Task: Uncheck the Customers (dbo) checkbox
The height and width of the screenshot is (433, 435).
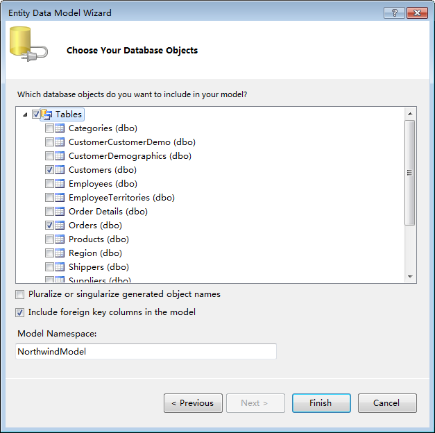Action: (x=49, y=170)
